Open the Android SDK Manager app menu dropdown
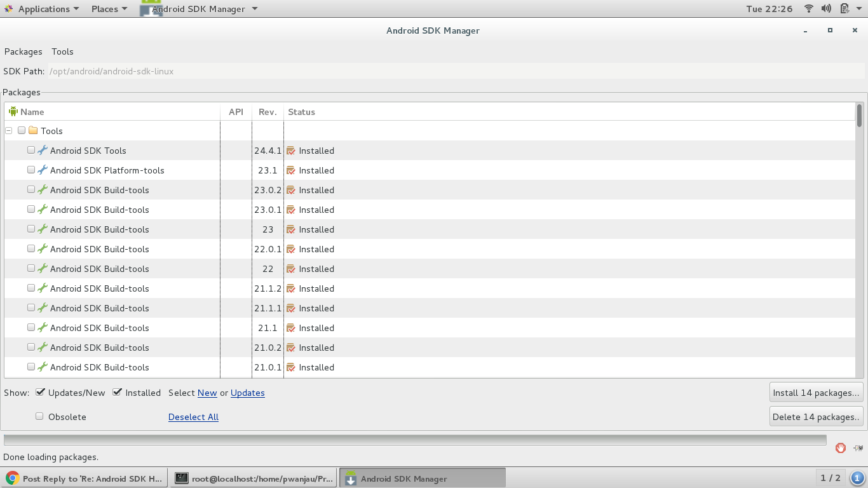Screen dimensions: 868x488 pyautogui.click(x=199, y=9)
